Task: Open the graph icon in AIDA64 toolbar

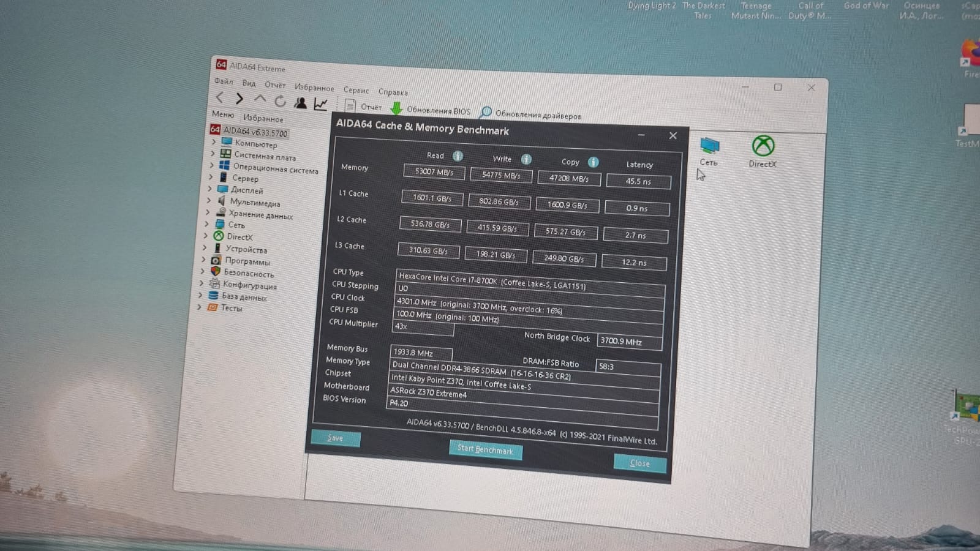Action: click(320, 104)
